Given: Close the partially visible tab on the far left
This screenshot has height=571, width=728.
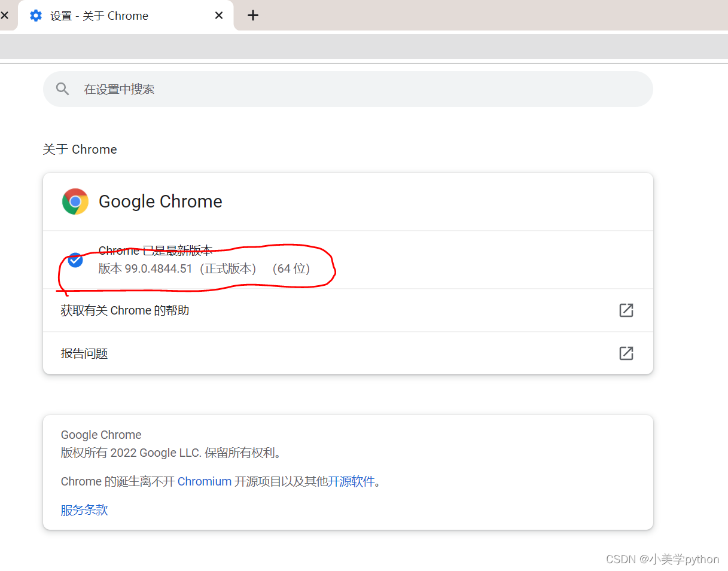Looking at the screenshot, I should (x=4, y=16).
